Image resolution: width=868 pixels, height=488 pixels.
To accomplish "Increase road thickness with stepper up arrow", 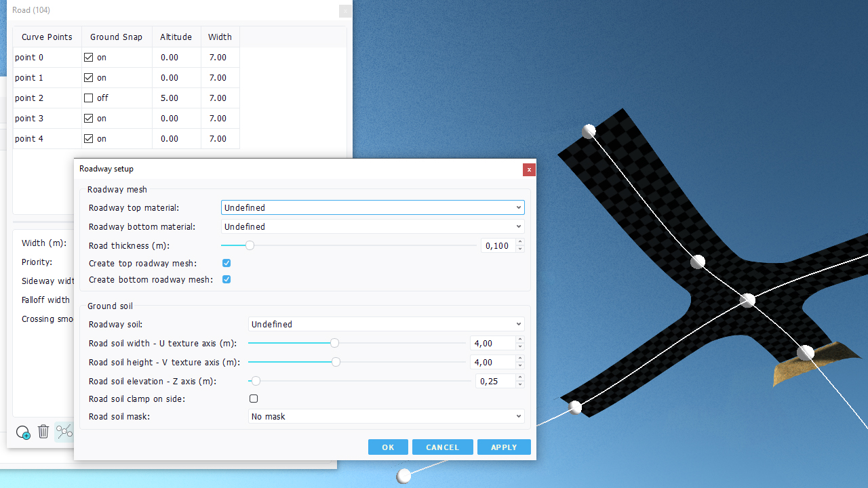I will 520,242.
